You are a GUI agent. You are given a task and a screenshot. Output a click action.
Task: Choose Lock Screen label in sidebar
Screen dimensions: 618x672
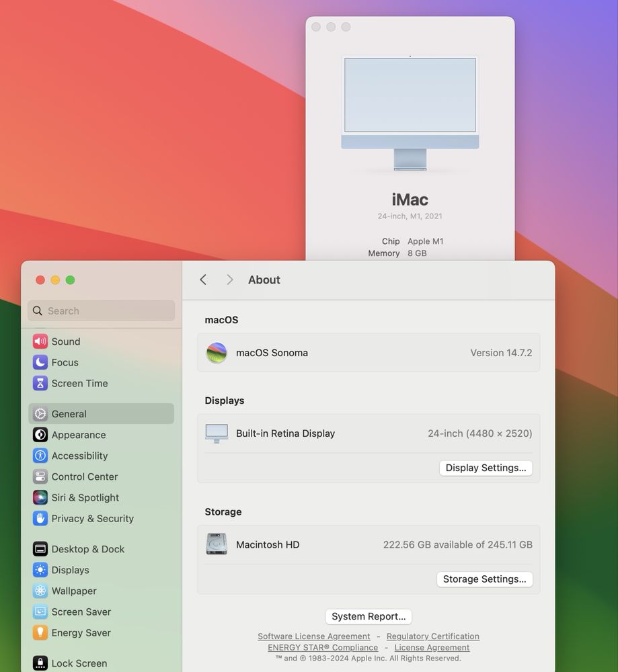pyautogui.click(x=79, y=663)
